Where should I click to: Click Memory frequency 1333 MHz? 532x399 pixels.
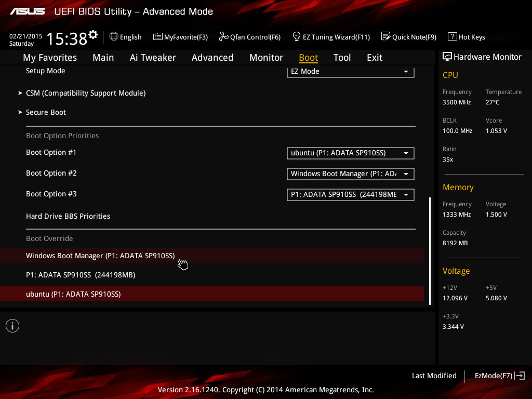click(x=457, y=215)
